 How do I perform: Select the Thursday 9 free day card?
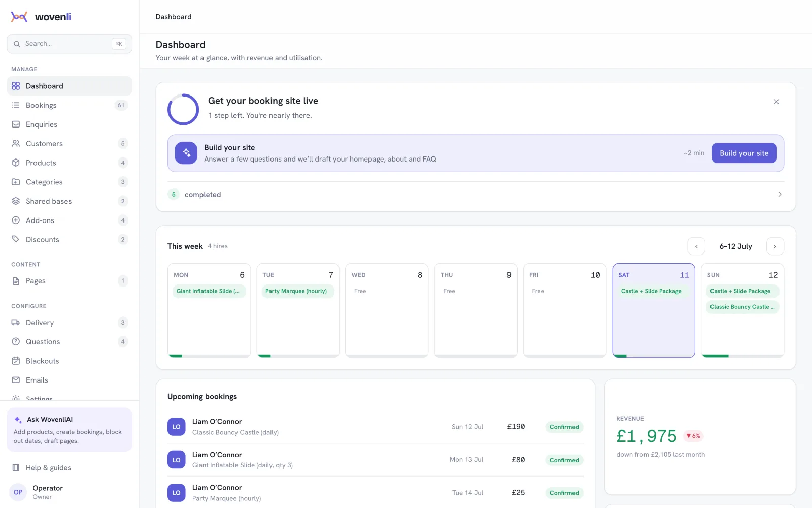click(x=476, y=310)
